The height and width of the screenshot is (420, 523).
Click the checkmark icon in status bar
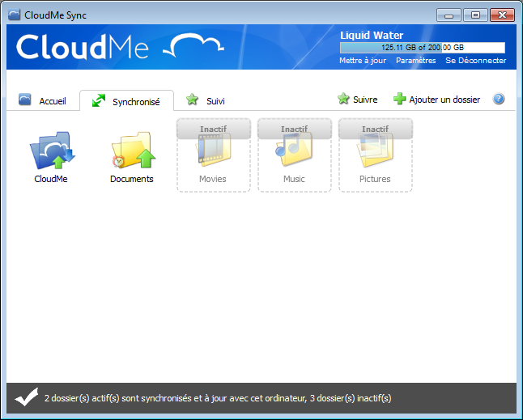tap(27, 397)
